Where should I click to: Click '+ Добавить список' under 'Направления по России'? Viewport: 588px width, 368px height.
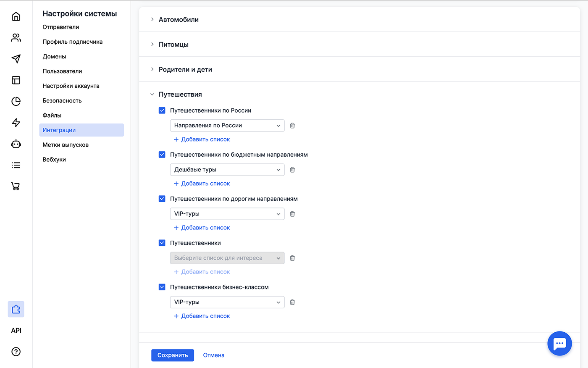202,139
